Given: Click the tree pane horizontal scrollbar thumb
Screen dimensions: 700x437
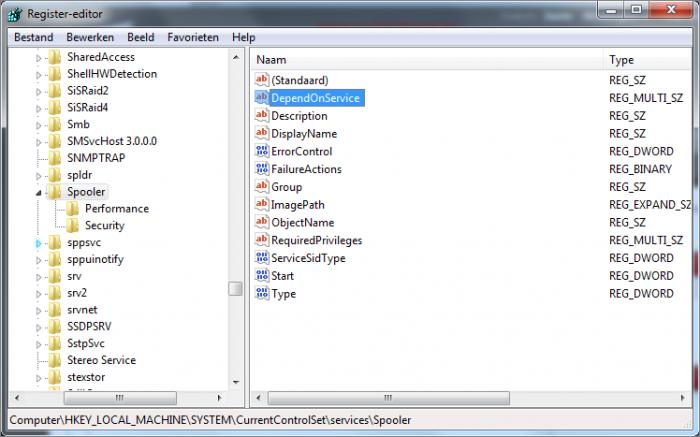Looking at the screenshot, I should 120,397.
